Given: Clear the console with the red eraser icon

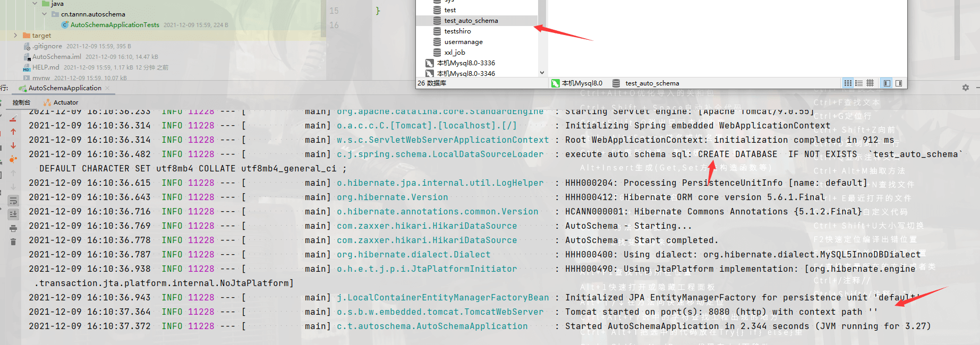Looking at the screenshot, I should coord(13,118).
